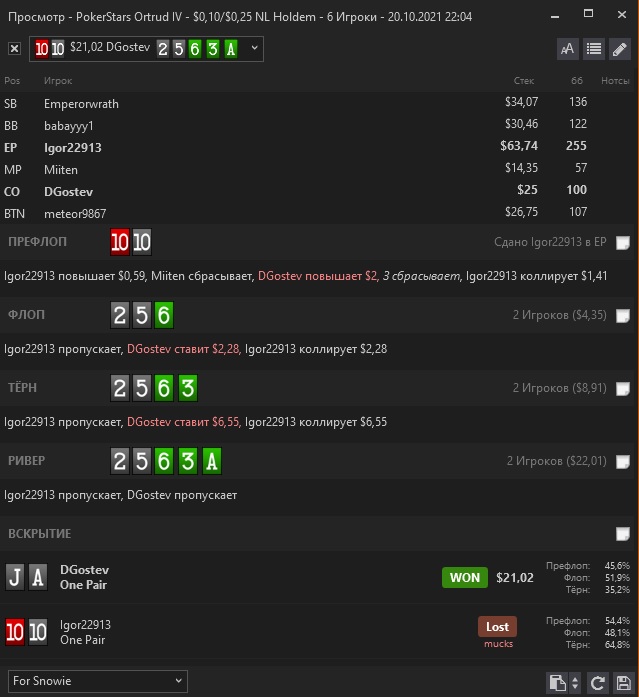Click the green WON badge
The height and width of the screenshot is (697, 639).
click(x=465, y=577)
